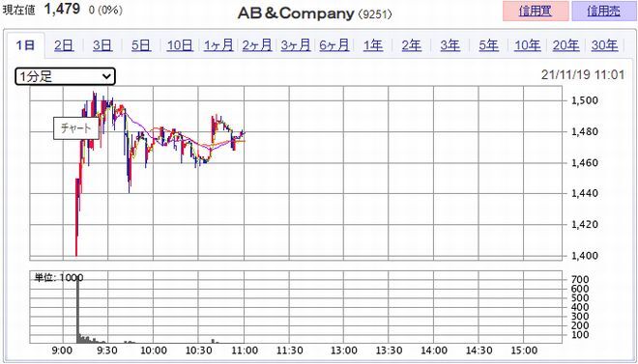This screenshot has width=638, height=364.
Task: Show the 1ヶ月 chart range
Action: tap(218, 45)
